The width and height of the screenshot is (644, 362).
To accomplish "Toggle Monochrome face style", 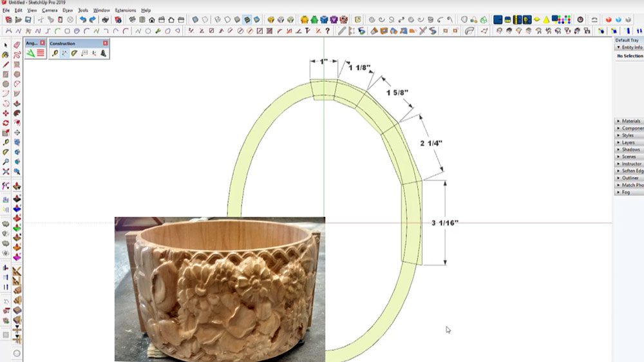I will [x=257, y=20].
